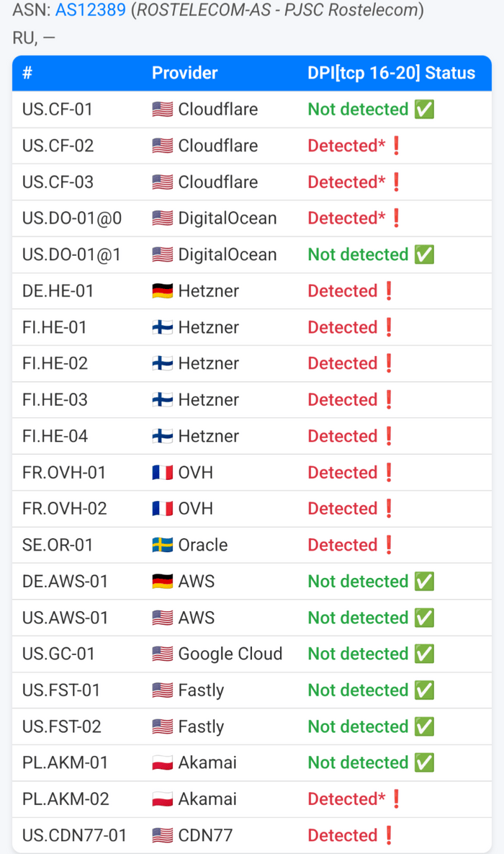
Task: Click the Provider column header
Action: click(184, 73)
